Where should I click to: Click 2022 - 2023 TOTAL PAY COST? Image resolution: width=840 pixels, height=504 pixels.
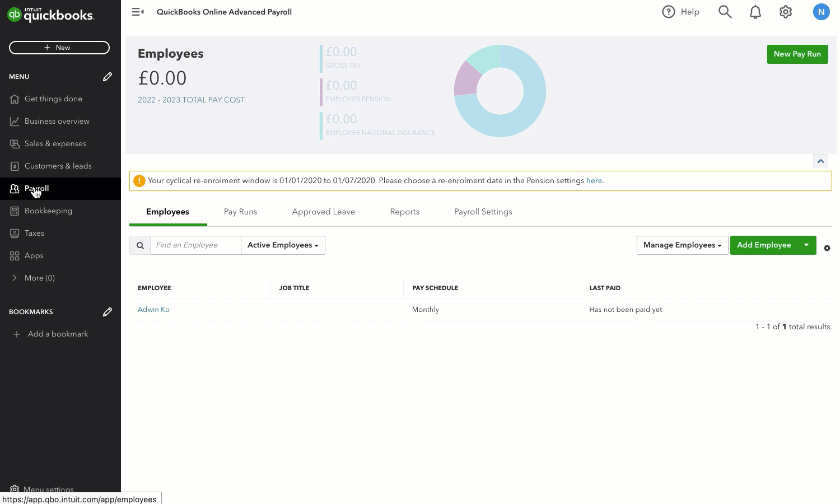pos(191,100)
